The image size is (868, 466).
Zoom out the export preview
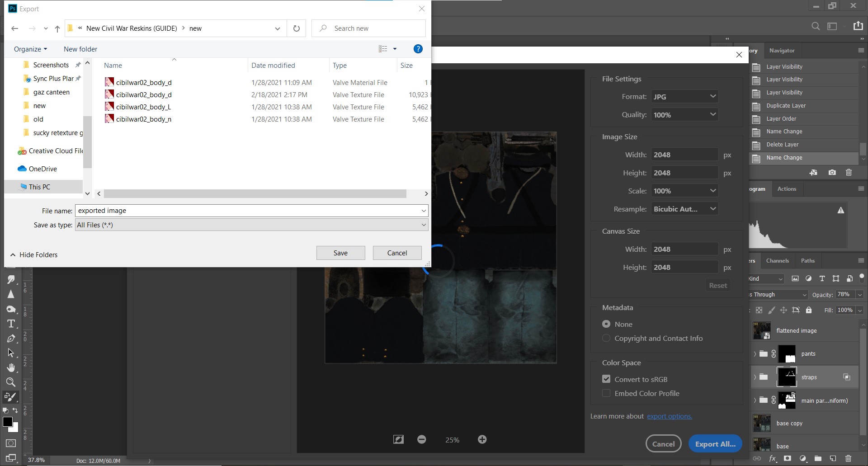(422, 439)
